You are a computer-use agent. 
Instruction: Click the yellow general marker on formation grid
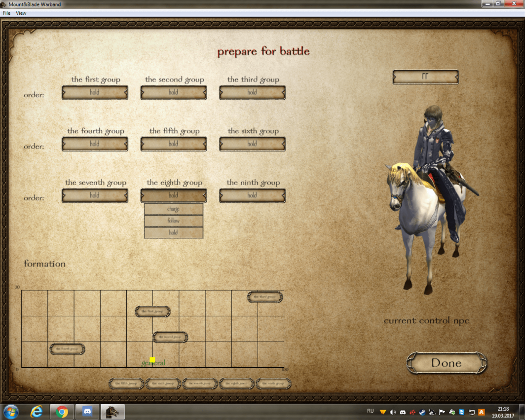[152, 360]
